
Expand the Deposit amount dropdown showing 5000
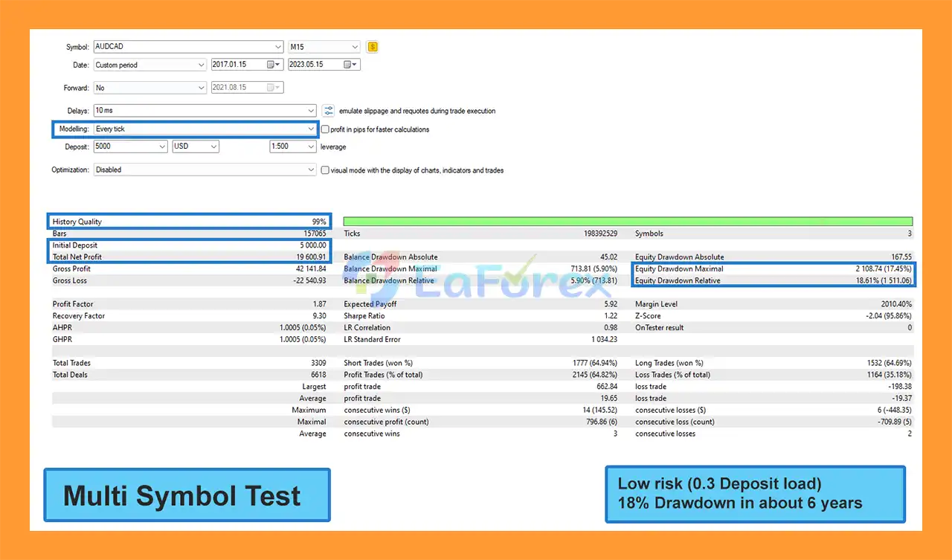coord(162,147)
